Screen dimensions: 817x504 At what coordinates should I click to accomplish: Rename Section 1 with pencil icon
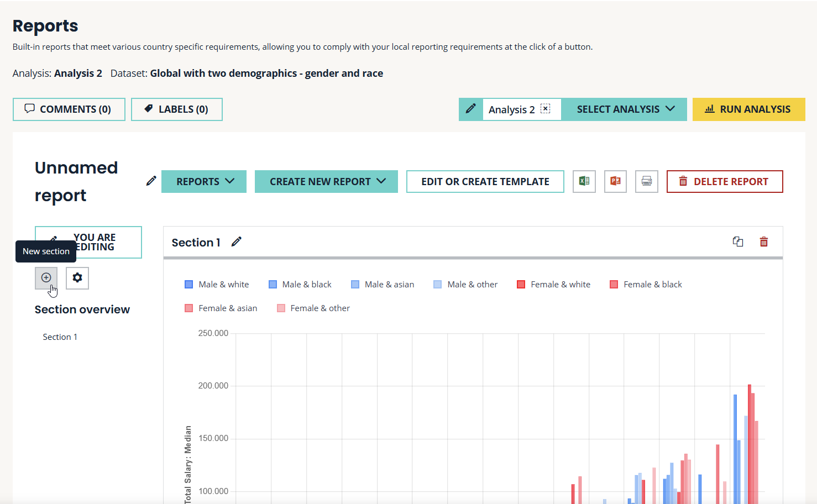click(x=237, y=242)
